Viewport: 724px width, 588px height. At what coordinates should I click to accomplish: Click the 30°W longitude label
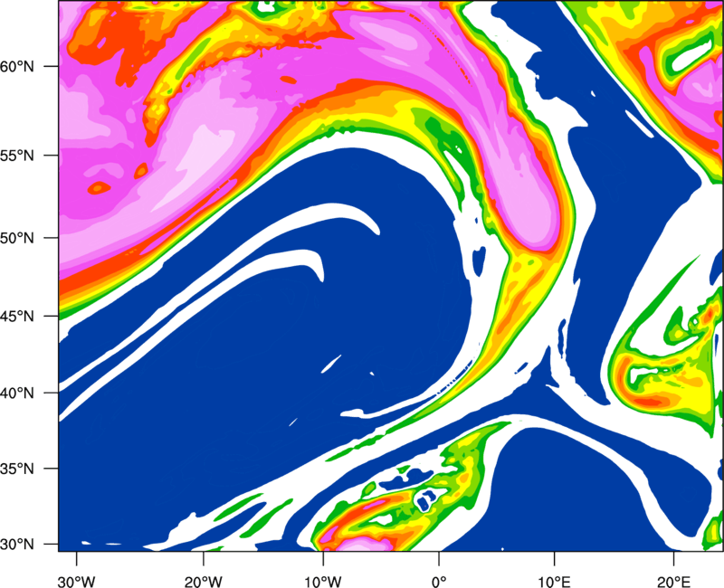pos(76,582)
